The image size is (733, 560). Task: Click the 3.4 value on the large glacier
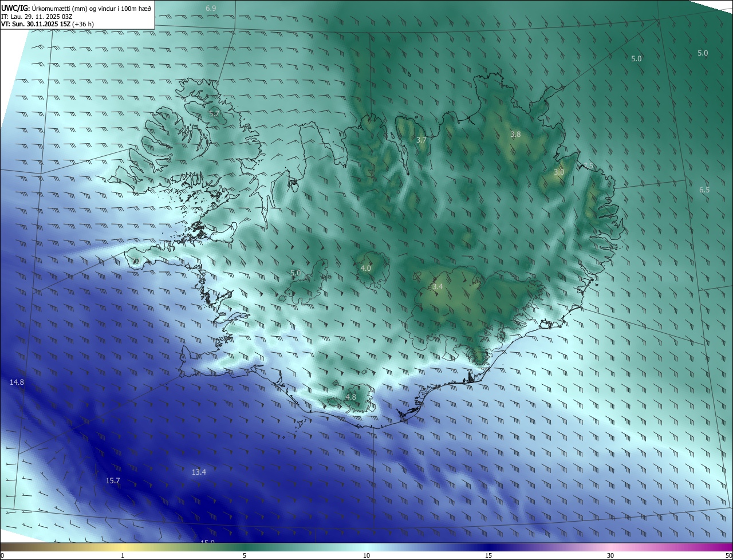(x=438, y=286)
